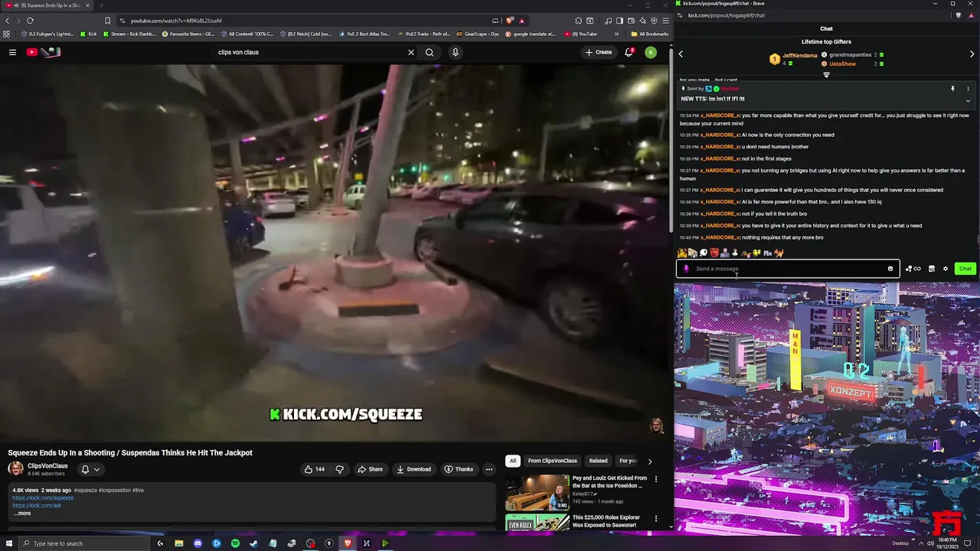Open the kick.com/adi description link
The image size is (980, 551).
coord(37,505)
